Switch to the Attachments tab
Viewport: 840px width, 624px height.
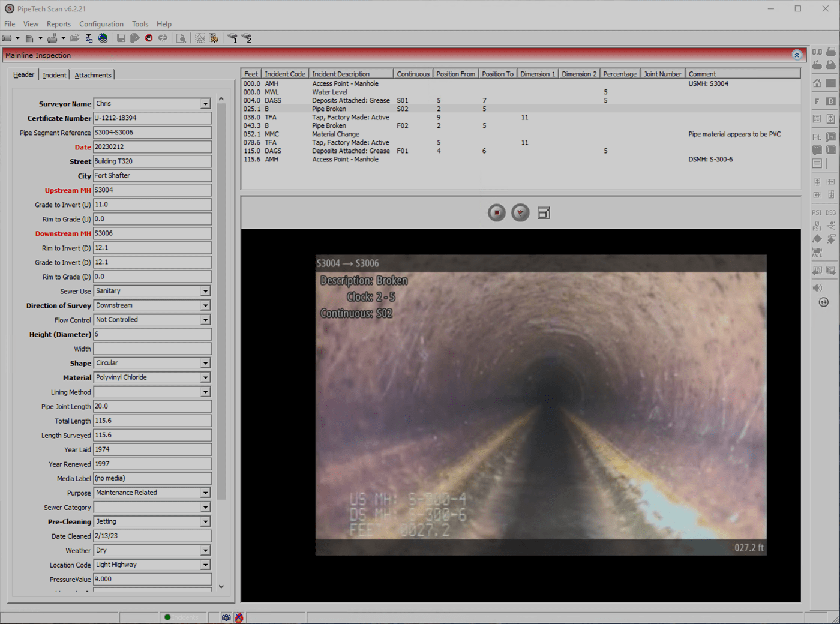click(x=93, y=75)
